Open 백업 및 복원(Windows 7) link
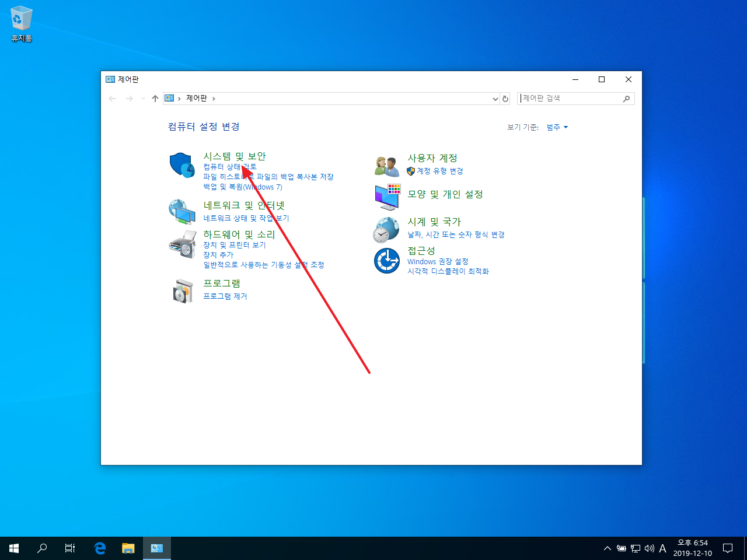This screenshot has height=560, width=747. [x=243, y=187]
